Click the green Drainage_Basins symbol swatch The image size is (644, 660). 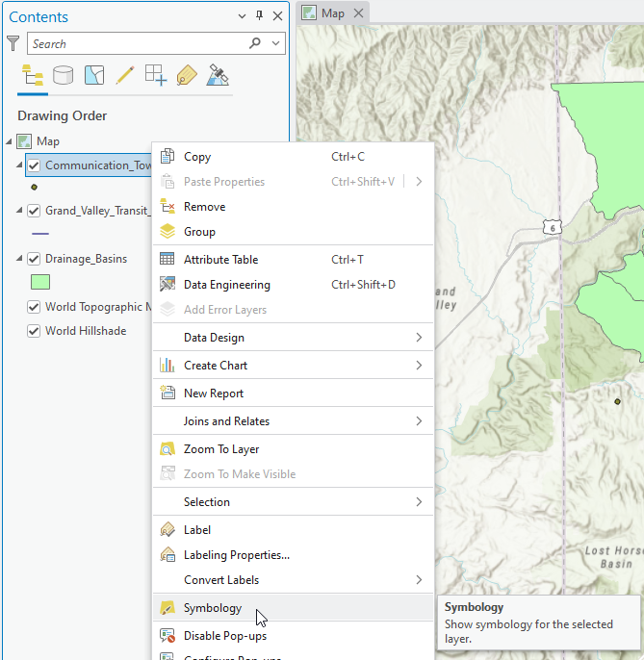click(40, 283)
